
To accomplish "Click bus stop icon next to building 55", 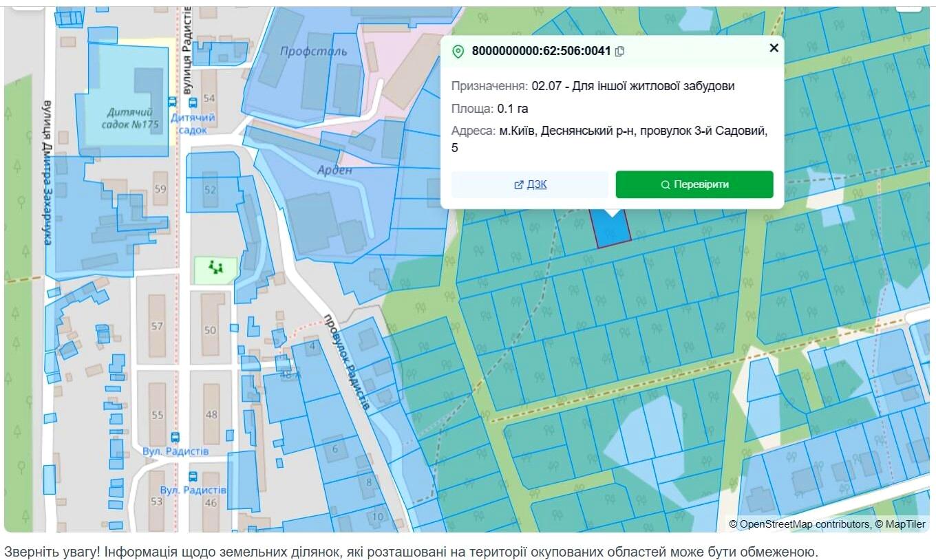I will click(x=175, y=437).
